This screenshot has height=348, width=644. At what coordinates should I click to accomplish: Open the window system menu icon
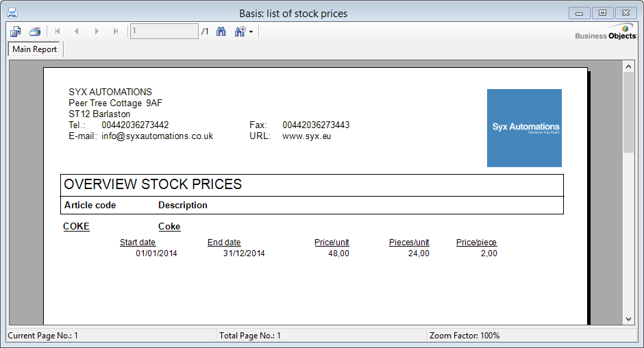tap(12, 13)
